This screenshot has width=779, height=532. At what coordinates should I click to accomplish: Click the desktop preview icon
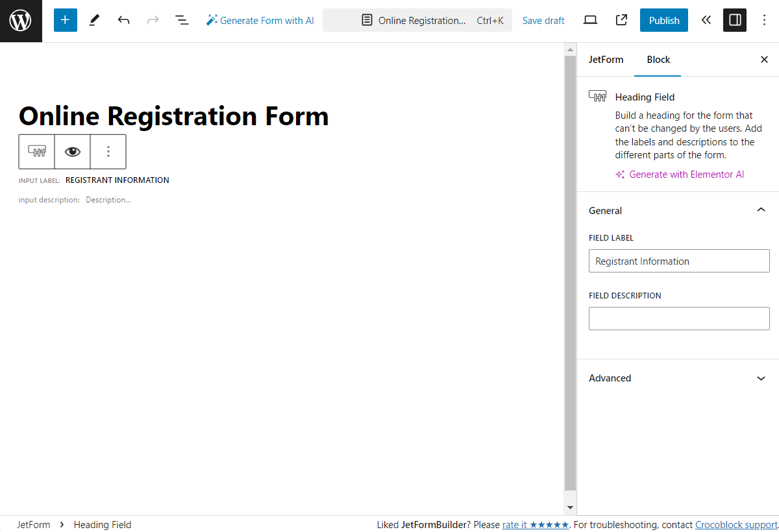590,20
